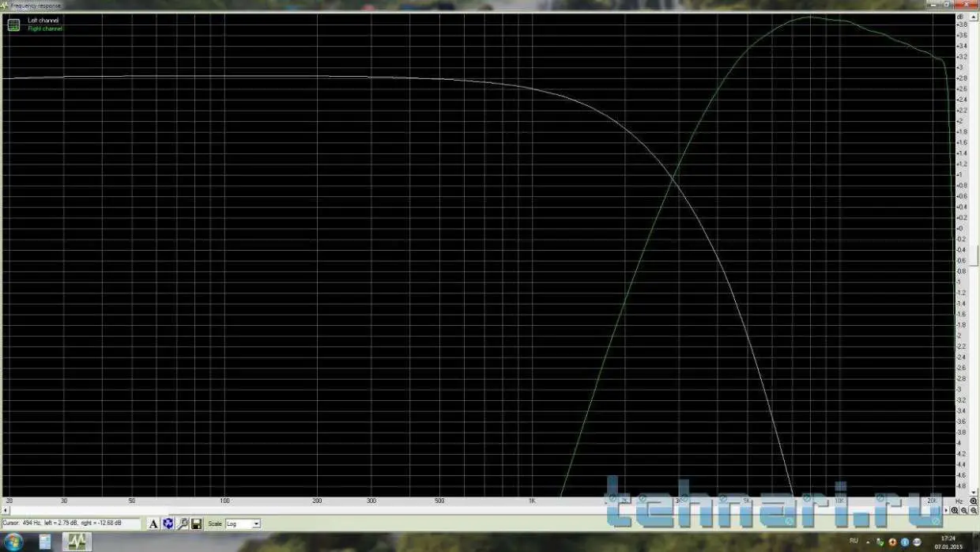The width and height of the screenshot is (980, 552).
Task: Click the floppy disk save icon
Action: pos(196,524)
